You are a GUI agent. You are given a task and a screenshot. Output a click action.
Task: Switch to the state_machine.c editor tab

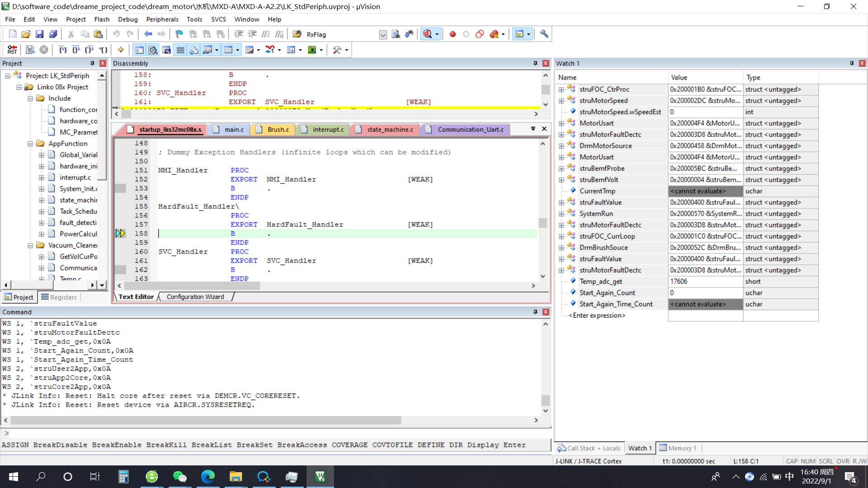click(x=390, y=130)
